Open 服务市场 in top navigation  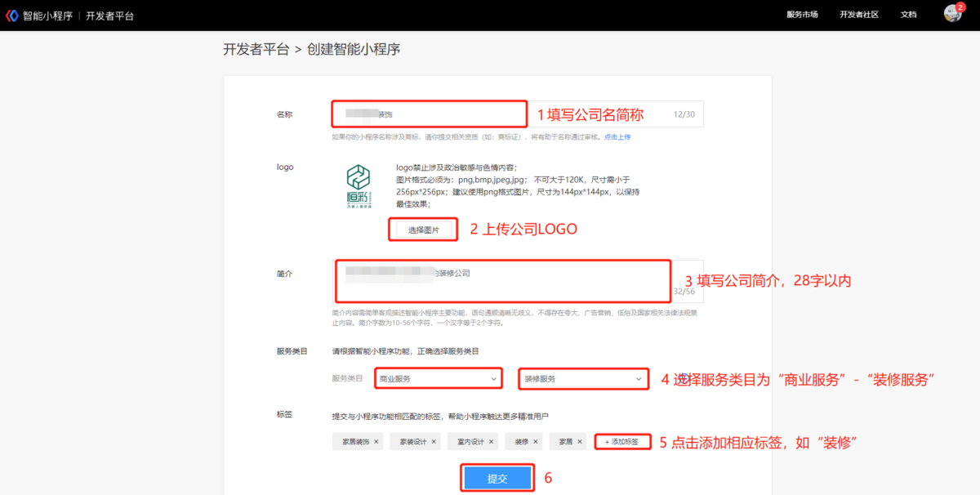coord(802,15)
